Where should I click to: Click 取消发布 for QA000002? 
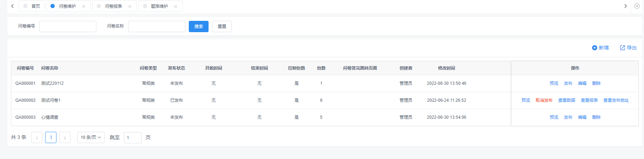(544, 100)
